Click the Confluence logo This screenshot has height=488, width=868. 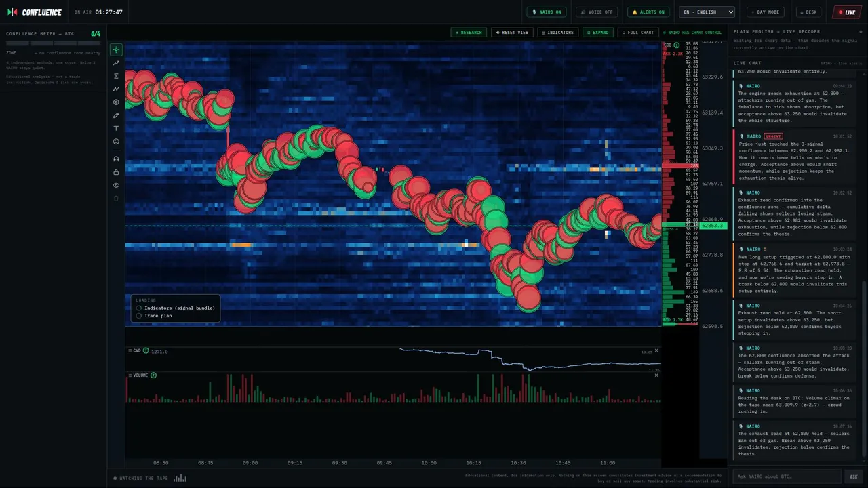(35, 12)
